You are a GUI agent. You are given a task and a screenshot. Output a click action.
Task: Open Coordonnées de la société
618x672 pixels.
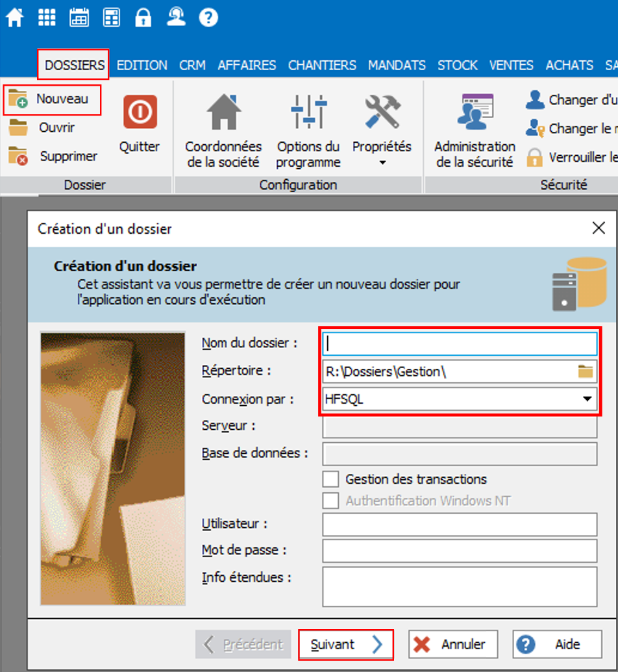pyautogui.click(x=223, y=131)
